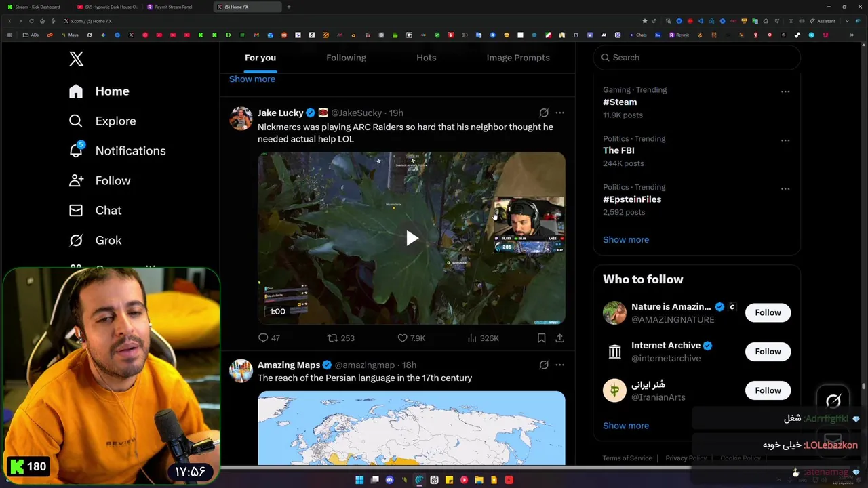Show more under Who to follow
This screenshot has height=488, width=868.
click(626, 426)
